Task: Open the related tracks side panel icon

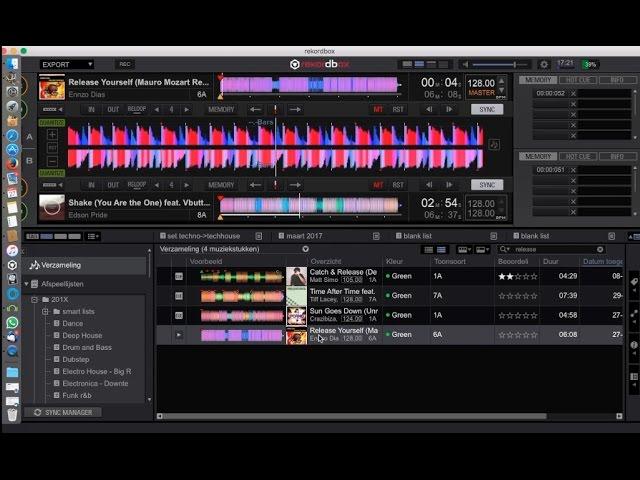Action: (634, 313)
